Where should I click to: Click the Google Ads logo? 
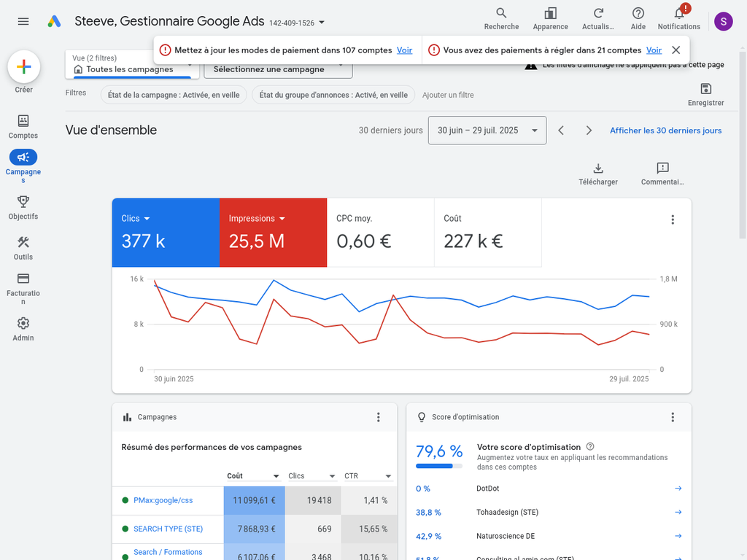(54, 21)
